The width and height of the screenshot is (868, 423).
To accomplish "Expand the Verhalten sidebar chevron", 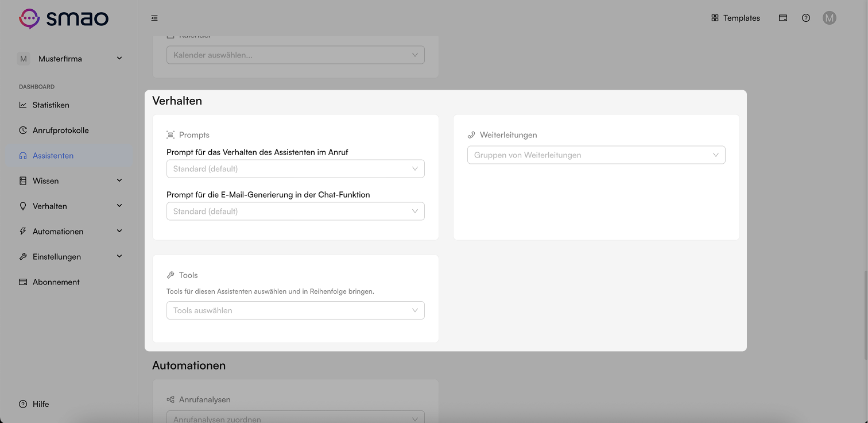I will click(x=119, y=206).
